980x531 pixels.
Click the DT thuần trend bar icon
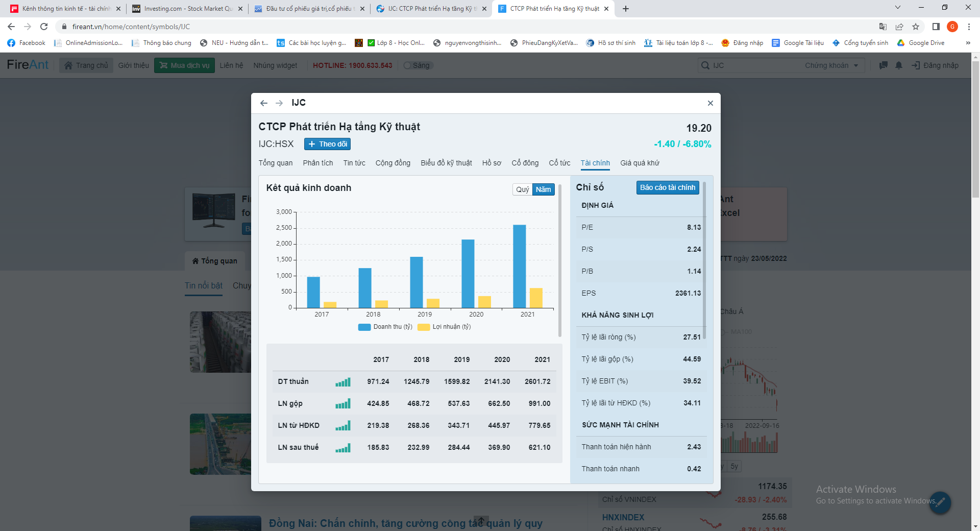[343, 382]
